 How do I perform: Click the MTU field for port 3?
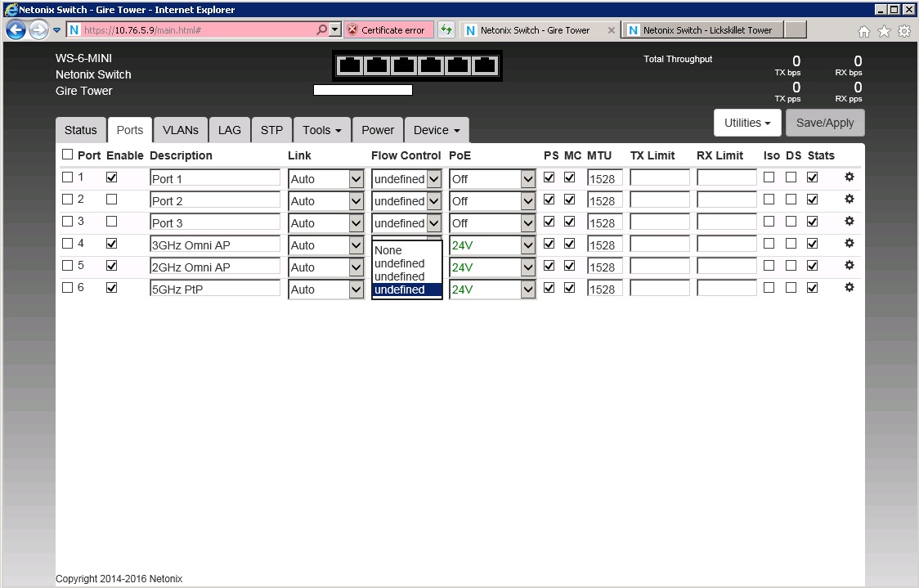point(604,223)
